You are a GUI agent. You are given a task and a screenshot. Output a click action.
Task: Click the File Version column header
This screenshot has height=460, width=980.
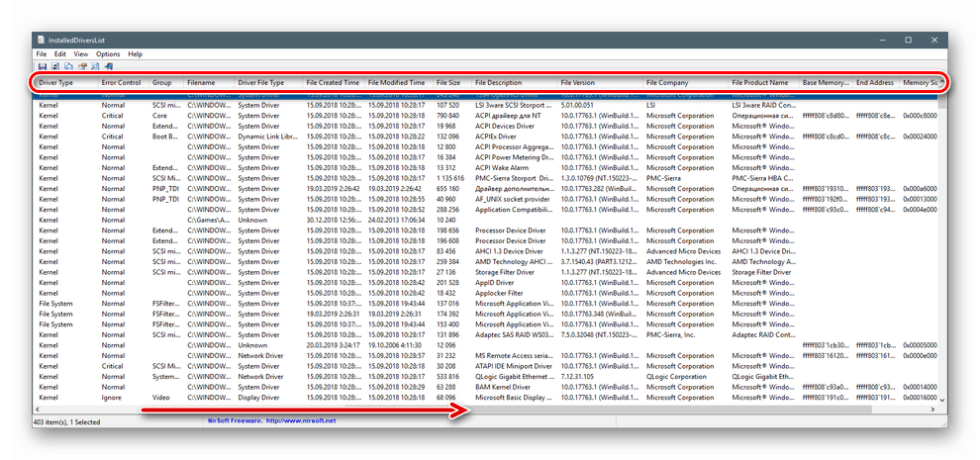600,82
